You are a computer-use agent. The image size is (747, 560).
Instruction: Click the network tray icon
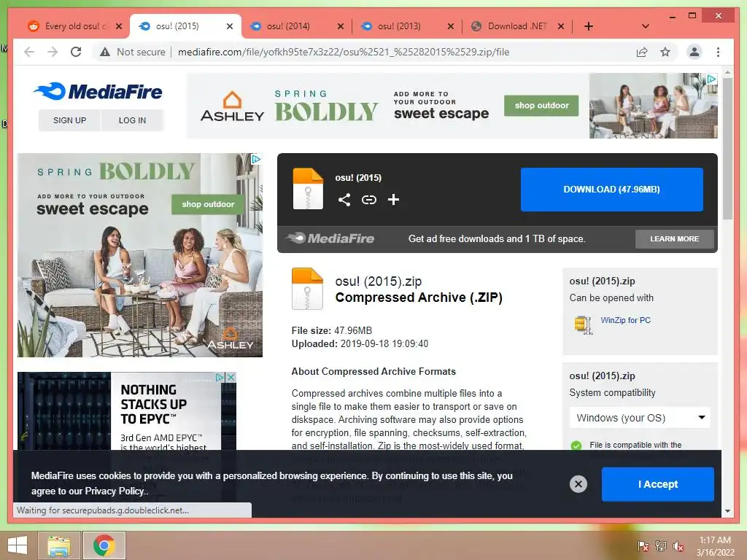click(x=661, y=546)
